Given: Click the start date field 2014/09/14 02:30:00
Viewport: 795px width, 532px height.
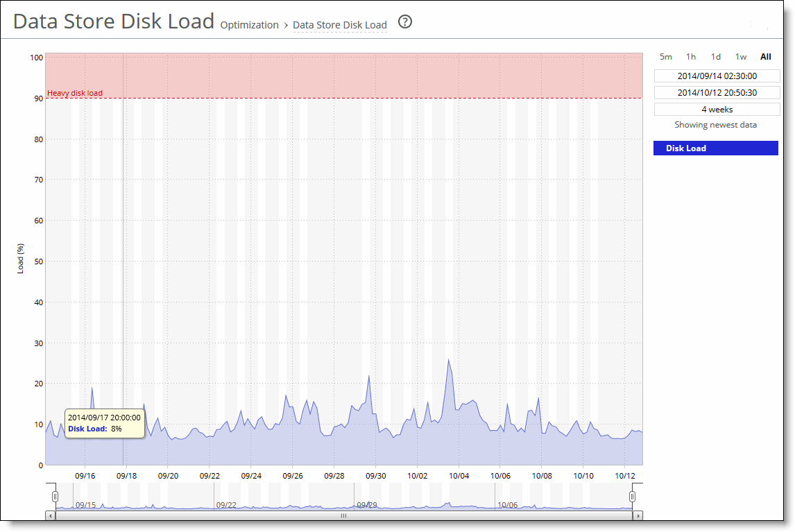Looking at the screenshot, I should [x=717, y=76].
